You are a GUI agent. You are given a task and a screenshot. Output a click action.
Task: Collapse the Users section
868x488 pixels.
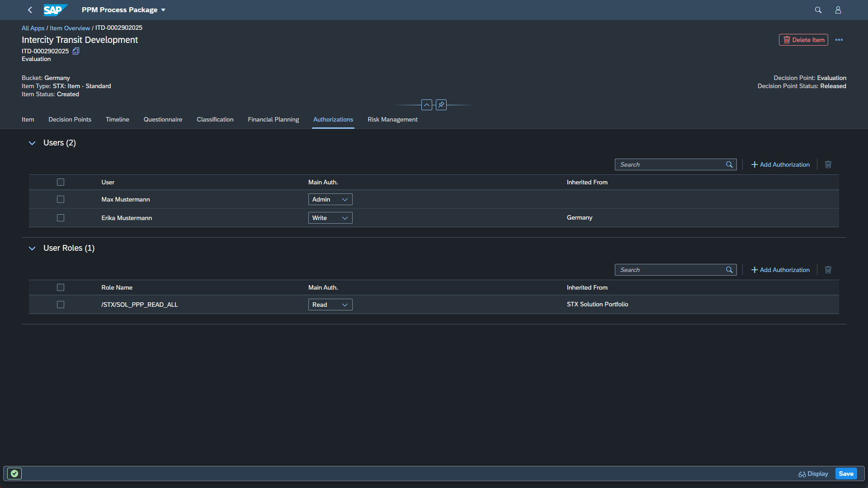click(32, 143)
